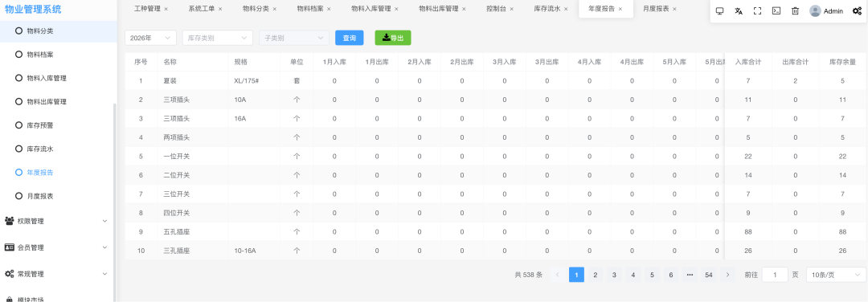Viewport: 868px width, 302px height.
Task: Close the 月度报表 tab
Action: [x=674, y=9]
